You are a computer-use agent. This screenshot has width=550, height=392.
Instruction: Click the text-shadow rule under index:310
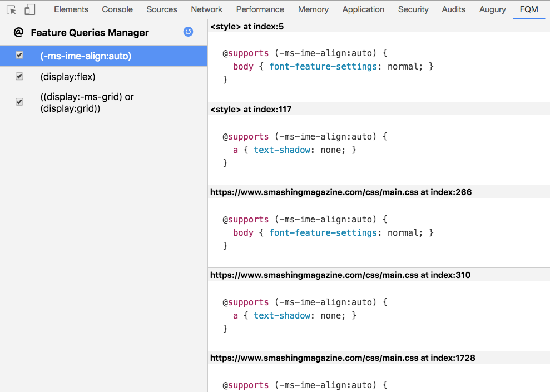(295, 316)
